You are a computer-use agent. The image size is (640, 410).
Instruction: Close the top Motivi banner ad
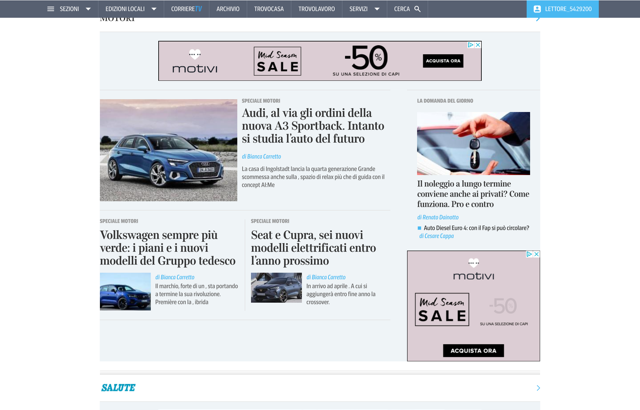coord(478,45)
